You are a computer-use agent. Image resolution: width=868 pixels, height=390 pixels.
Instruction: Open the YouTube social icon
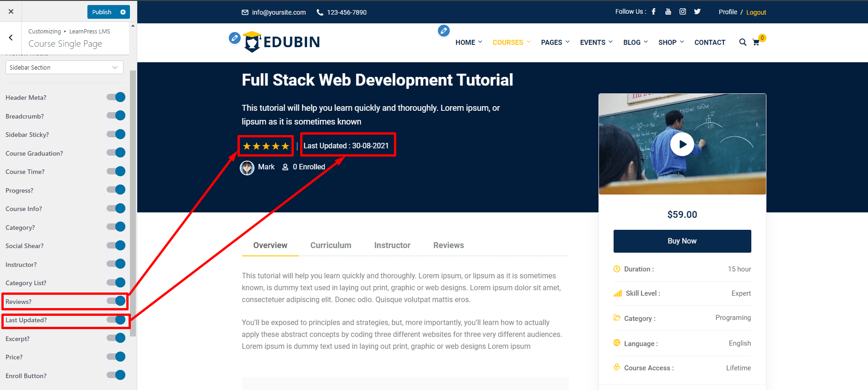click(668, 12)
